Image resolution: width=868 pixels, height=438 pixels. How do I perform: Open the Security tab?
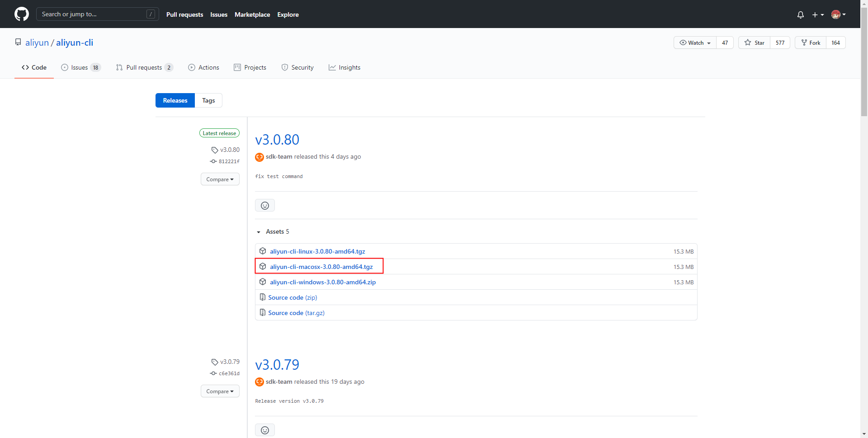[x=297, y=67]
